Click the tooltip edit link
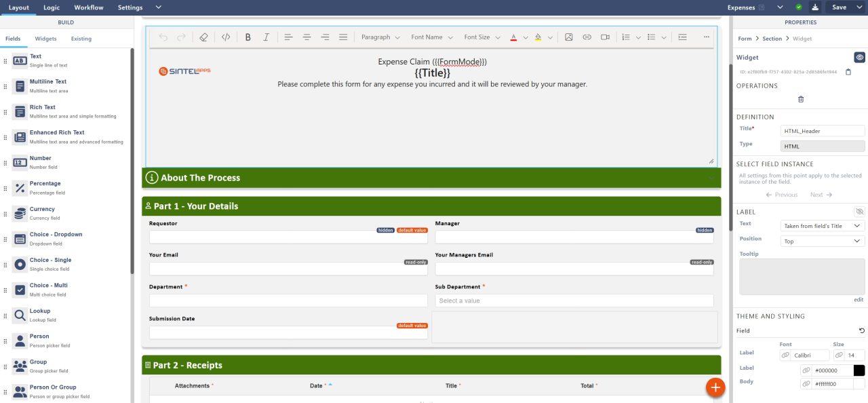The height and width of the screenshot is (403, 868). pos(859,299)
